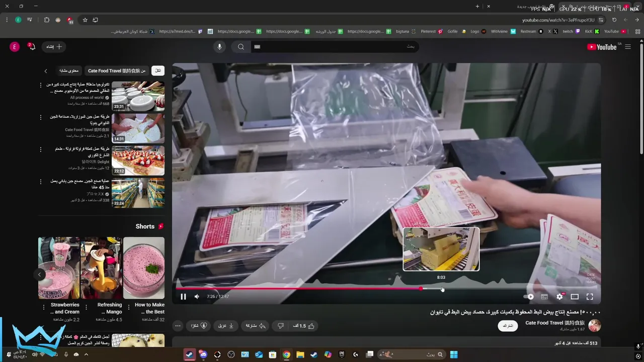
Task: Open the Restream bookmark
Action: pyautogui.click(x=532, y=31)
